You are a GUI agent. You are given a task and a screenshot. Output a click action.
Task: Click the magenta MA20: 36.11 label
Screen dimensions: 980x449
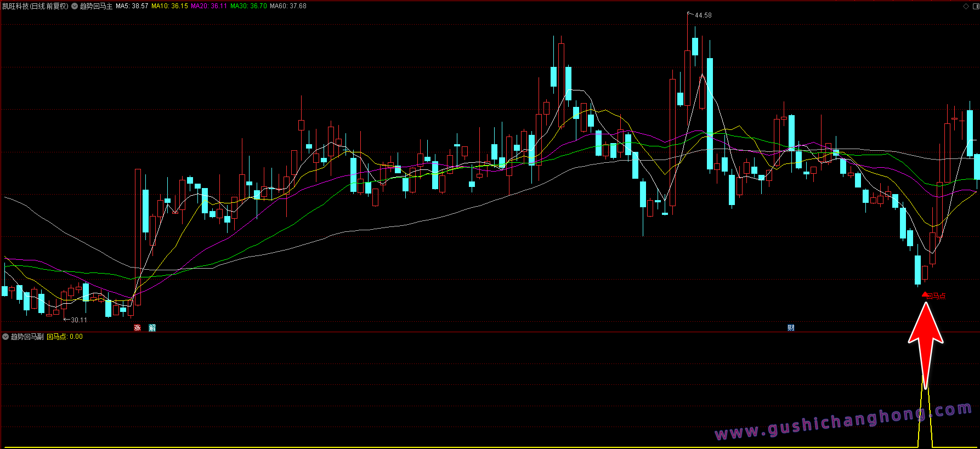(208, 6)
